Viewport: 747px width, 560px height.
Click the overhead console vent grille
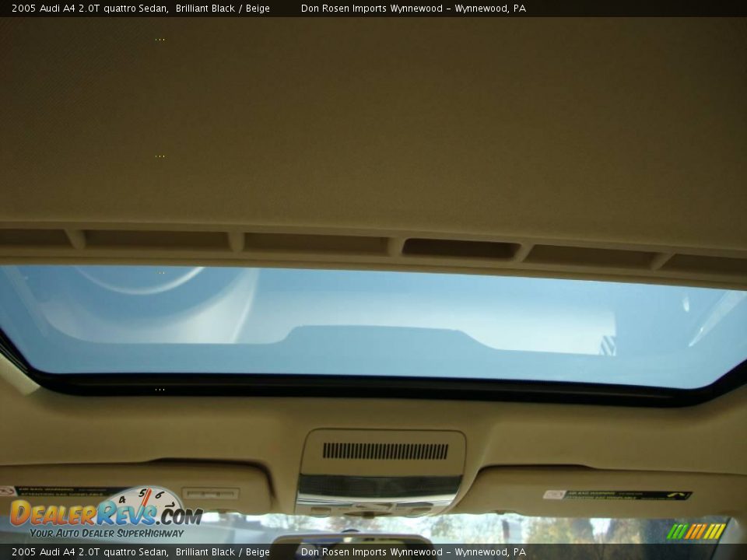click(x=385, y=451)
